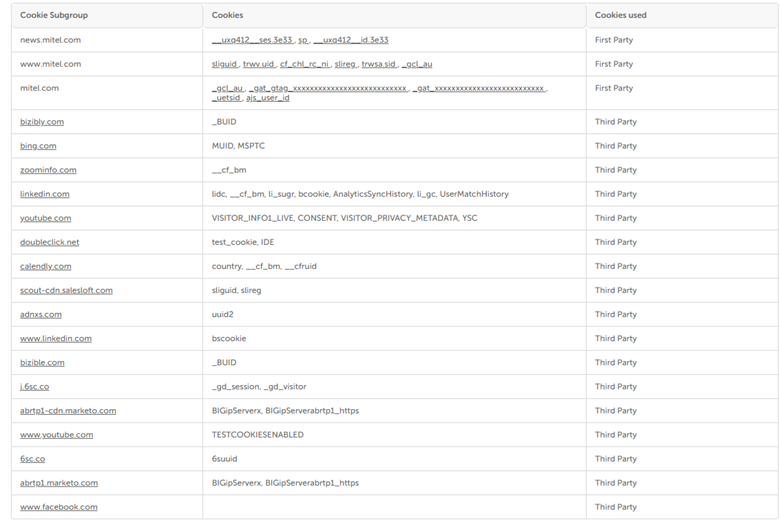Click the _uetsid cookie link

[226, 98]
